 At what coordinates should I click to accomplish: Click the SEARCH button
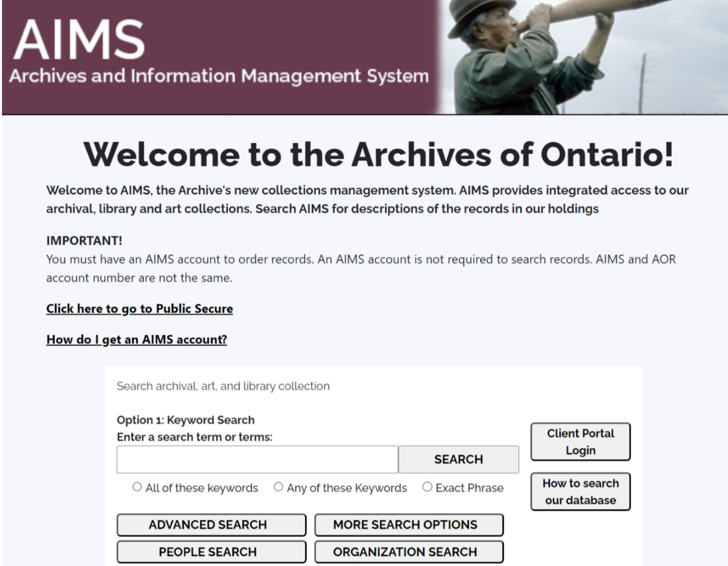(459, 459)
